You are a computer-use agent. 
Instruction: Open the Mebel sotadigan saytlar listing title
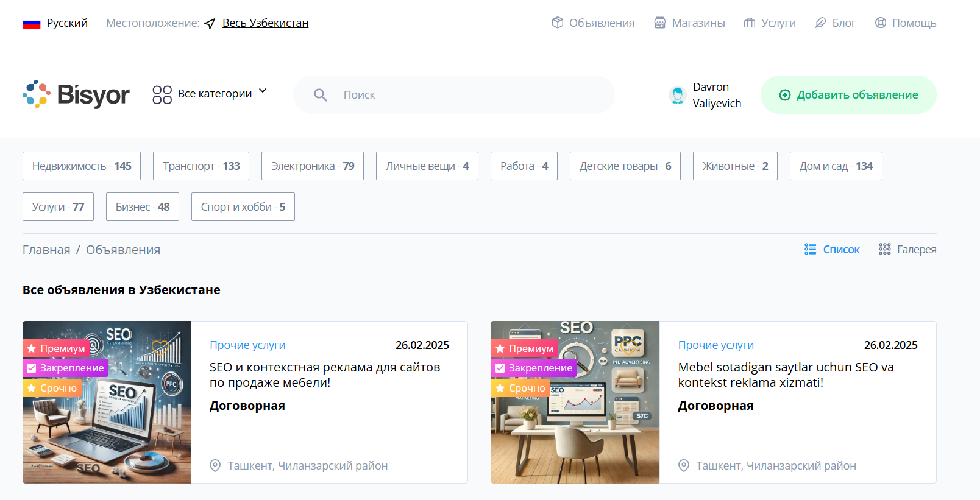(786, 375)
